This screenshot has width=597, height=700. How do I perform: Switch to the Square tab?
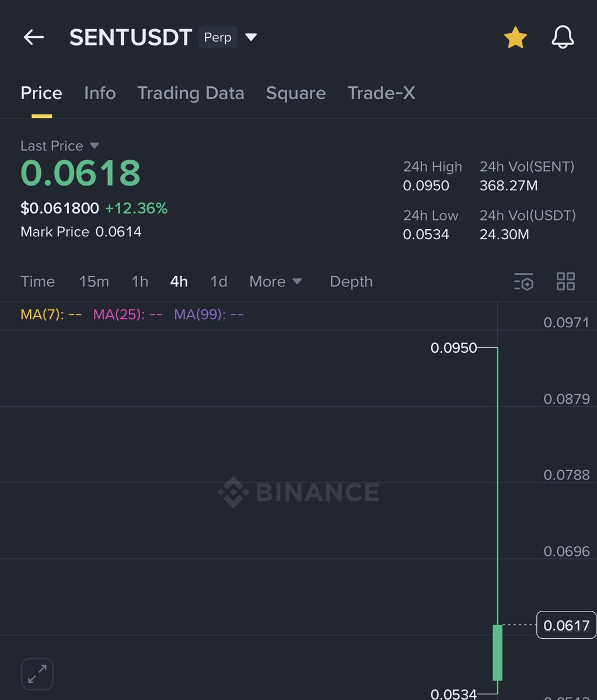(296, 93)
